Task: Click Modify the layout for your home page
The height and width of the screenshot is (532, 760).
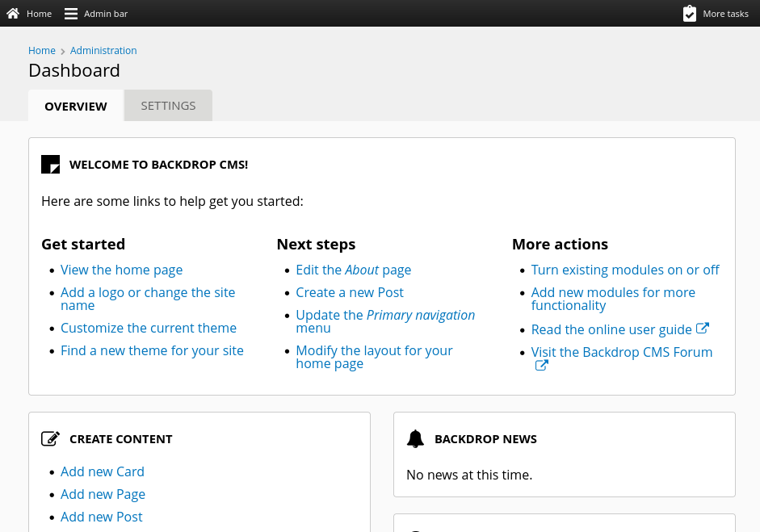Action: point(374,357)
